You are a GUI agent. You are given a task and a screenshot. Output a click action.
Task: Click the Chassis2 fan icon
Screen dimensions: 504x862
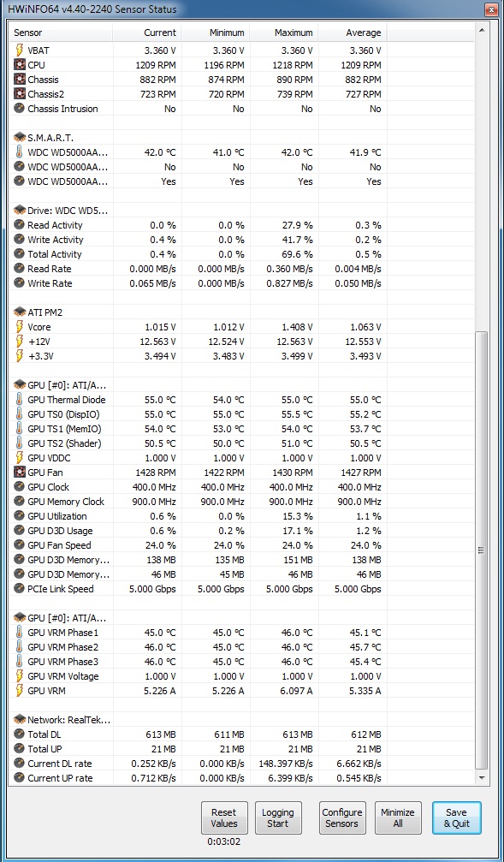(x=19, y=94)
